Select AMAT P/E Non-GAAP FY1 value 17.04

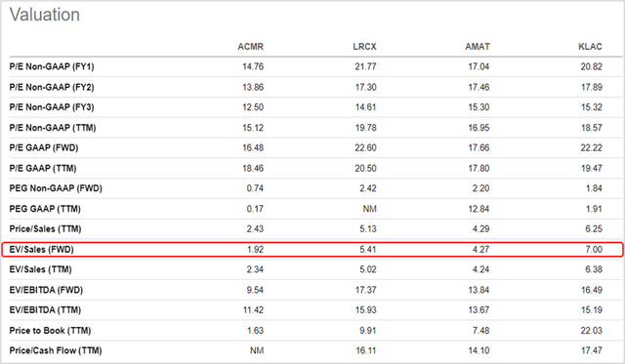[479, 66]
